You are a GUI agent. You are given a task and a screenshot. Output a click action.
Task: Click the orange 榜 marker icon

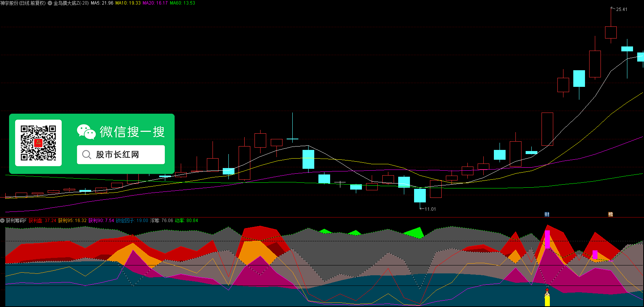(610, 214)
